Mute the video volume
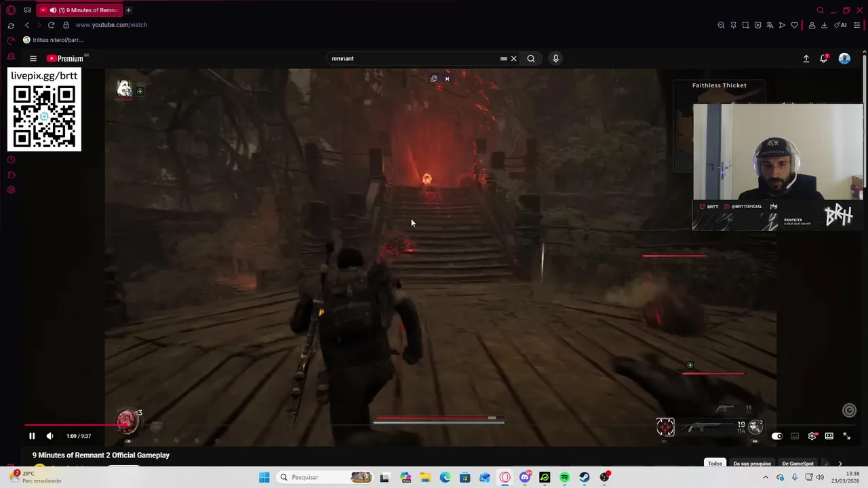The image size is (868, 488). click(x=50, y=436)
